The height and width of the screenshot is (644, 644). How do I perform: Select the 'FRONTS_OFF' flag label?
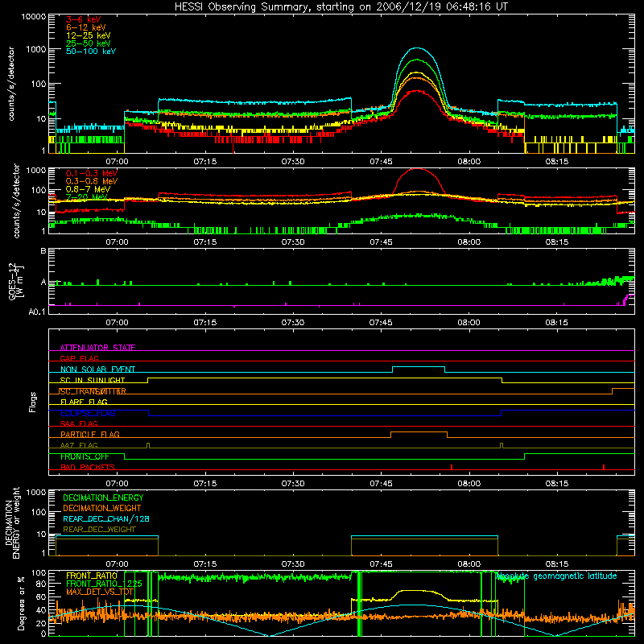tap(85, 456)
